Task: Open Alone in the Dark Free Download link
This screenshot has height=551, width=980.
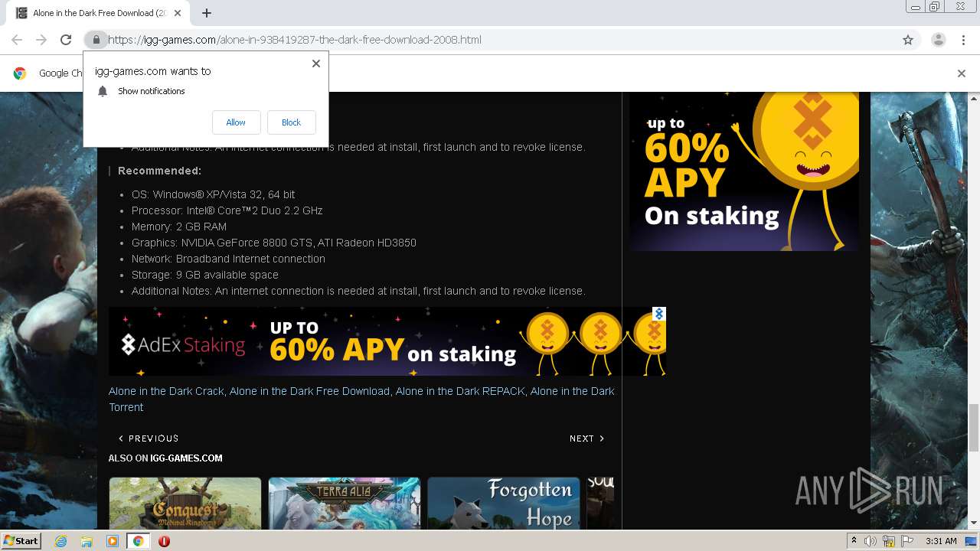Action: click(x=309, y=391)
